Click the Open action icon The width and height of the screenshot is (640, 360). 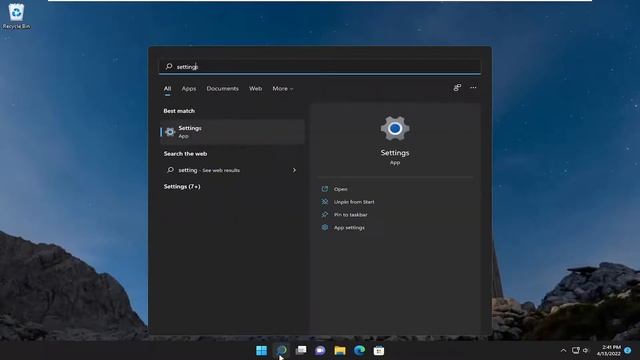pos(325,189)
